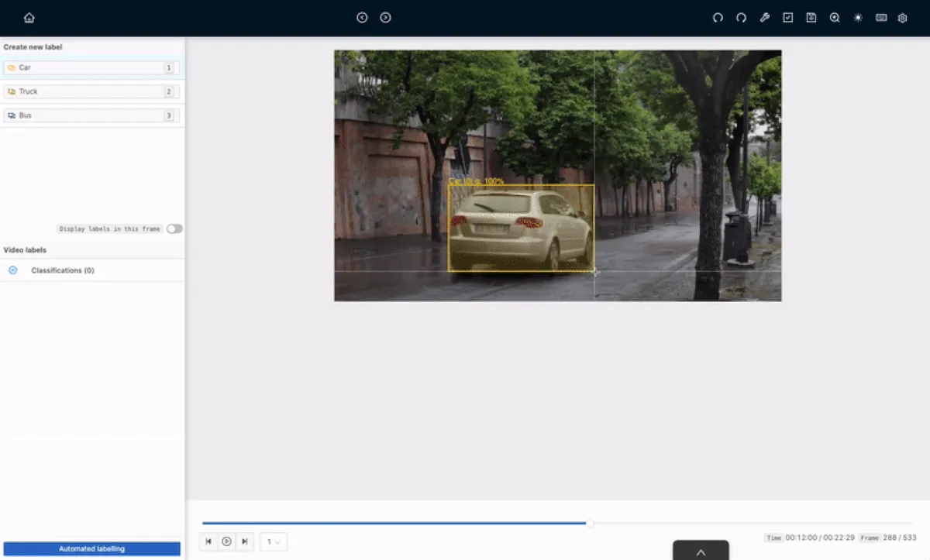Go to next item with right arrow
Screen dimensions: 930x560
(385, 18)
